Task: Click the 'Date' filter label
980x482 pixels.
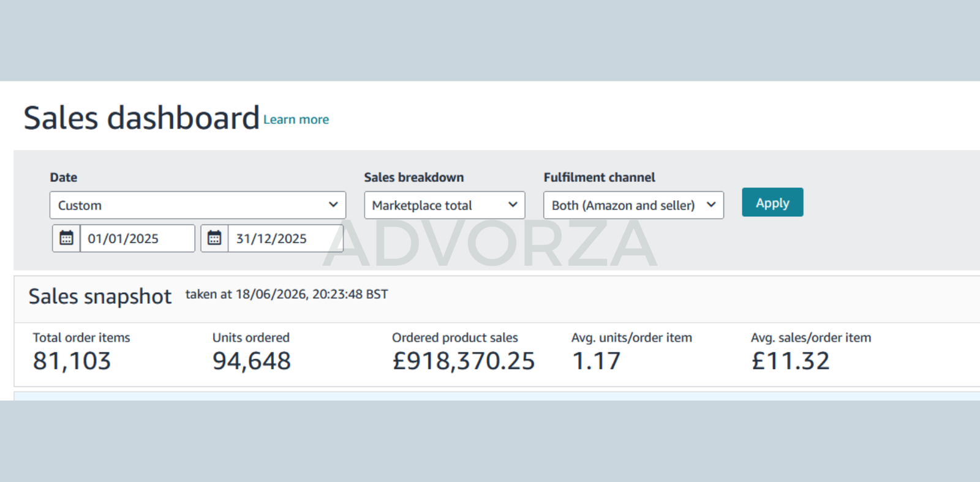Action: point(64,177)
